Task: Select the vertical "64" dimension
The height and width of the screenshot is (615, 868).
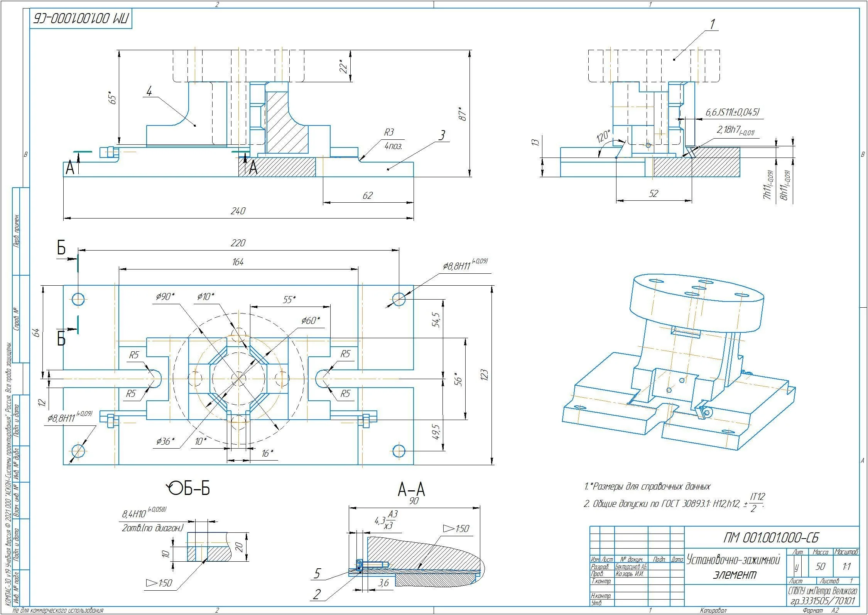Action: pos(36,332)
